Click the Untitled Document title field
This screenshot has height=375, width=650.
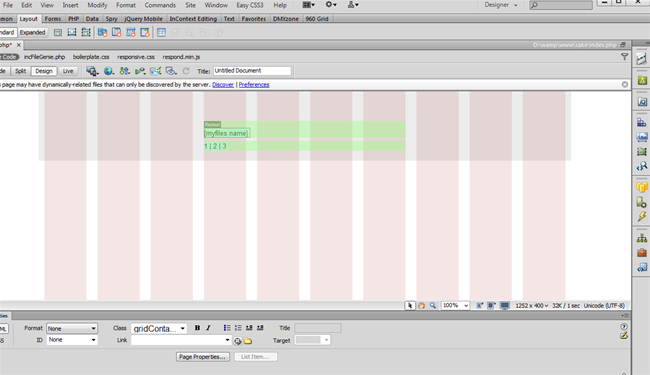pyautogui.click(x=252, y=71)
